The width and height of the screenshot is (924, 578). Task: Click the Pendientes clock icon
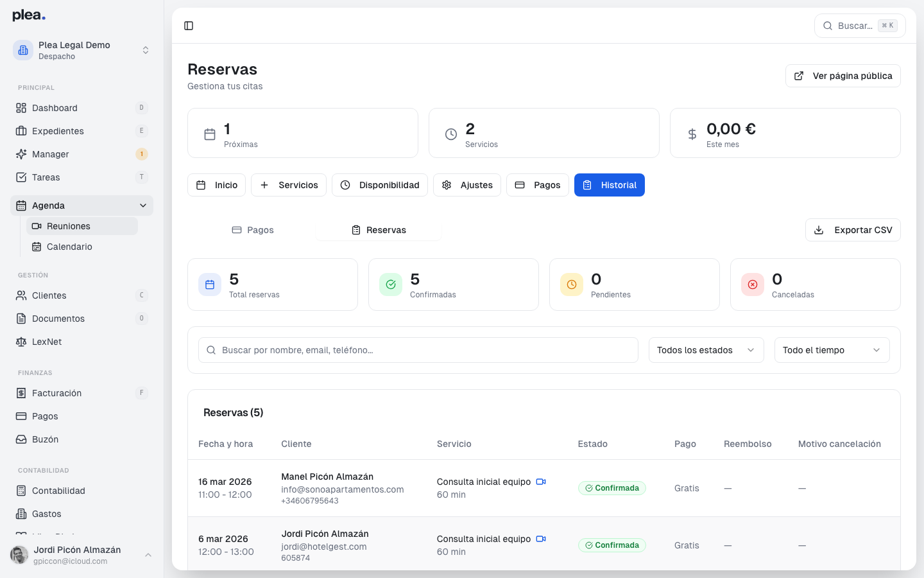[x=572, y=285]
